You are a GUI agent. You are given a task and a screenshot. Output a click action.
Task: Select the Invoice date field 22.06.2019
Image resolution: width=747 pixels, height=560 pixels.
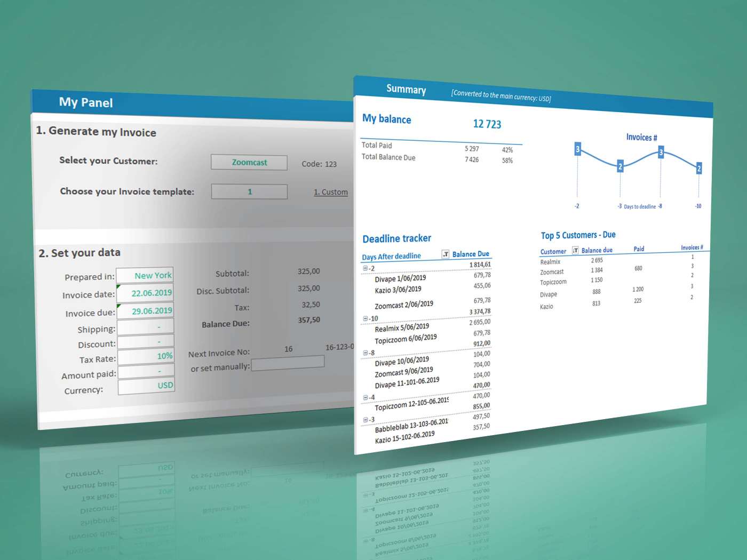tap(145, 293)
